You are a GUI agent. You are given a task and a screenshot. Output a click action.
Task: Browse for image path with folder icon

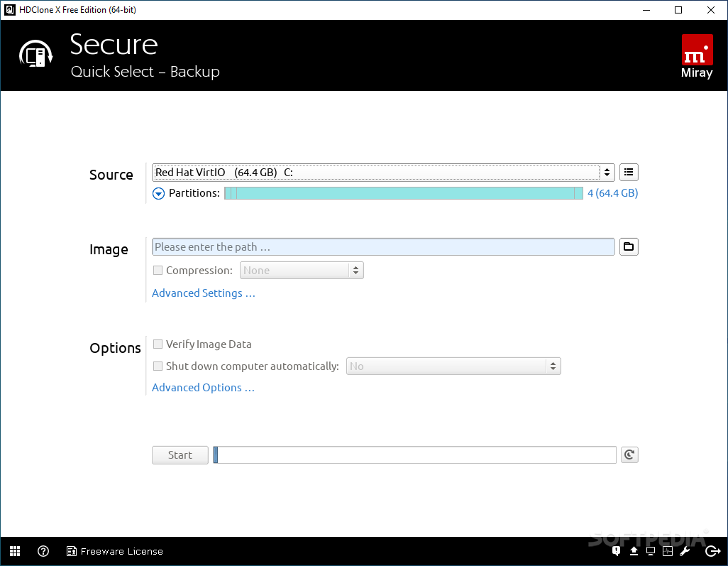click(x=629, y=246)
